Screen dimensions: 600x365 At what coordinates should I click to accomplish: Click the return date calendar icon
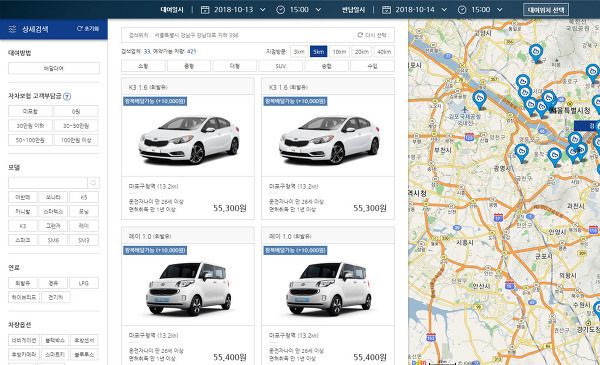[x=386, y=10]
